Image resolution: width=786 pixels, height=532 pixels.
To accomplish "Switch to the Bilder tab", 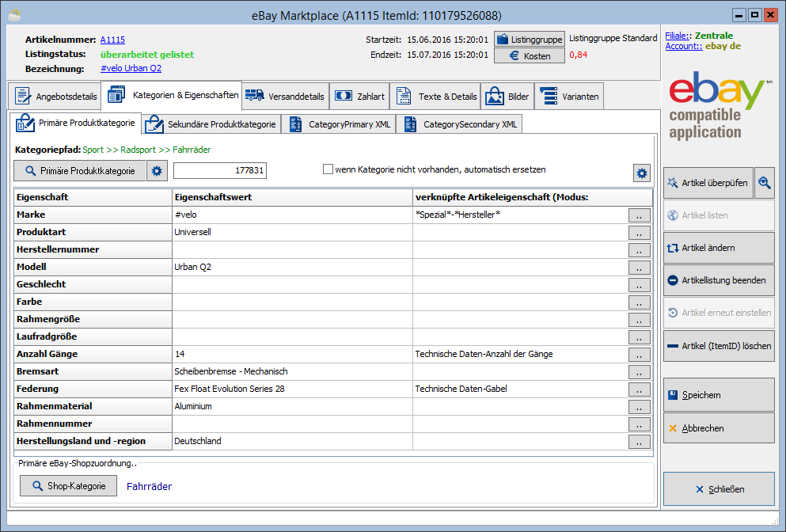I will (x=507, y=97).
